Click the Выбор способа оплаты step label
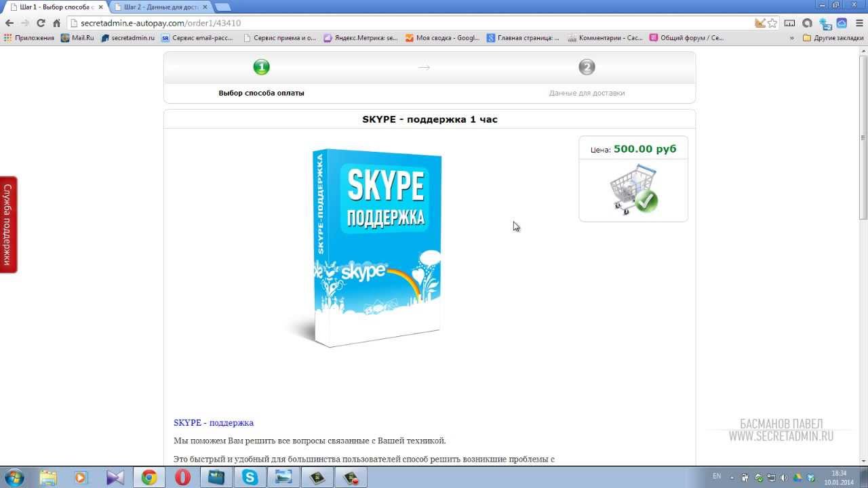Image resolution: width=868 pixels, height=488 pixels. pyautogui.click(x=261, y=93)
